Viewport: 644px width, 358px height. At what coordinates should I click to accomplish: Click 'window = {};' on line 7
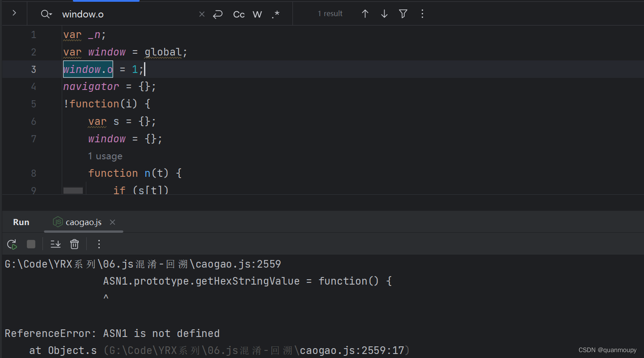[125, 139]
